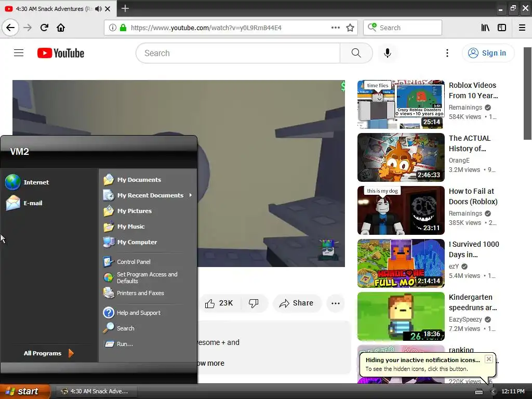
Task: Like the video with thumbs up
Action: pos(219,303)
